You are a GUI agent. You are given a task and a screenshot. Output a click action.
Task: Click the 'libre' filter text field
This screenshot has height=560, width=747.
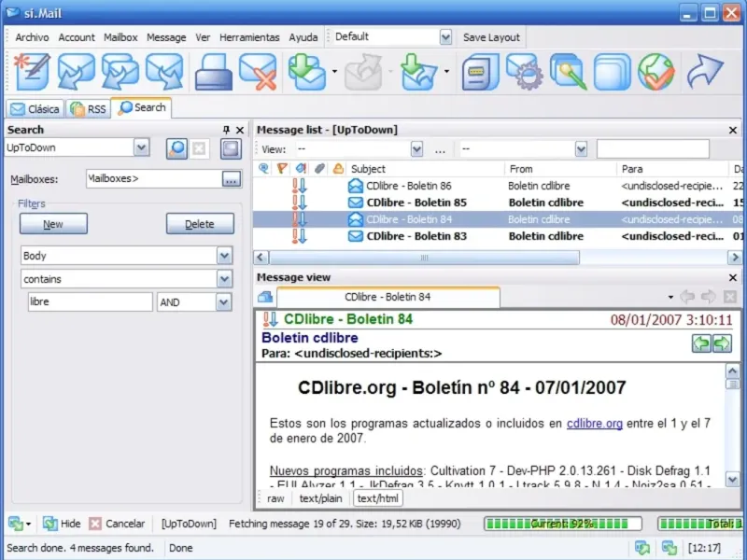(89, 302)
